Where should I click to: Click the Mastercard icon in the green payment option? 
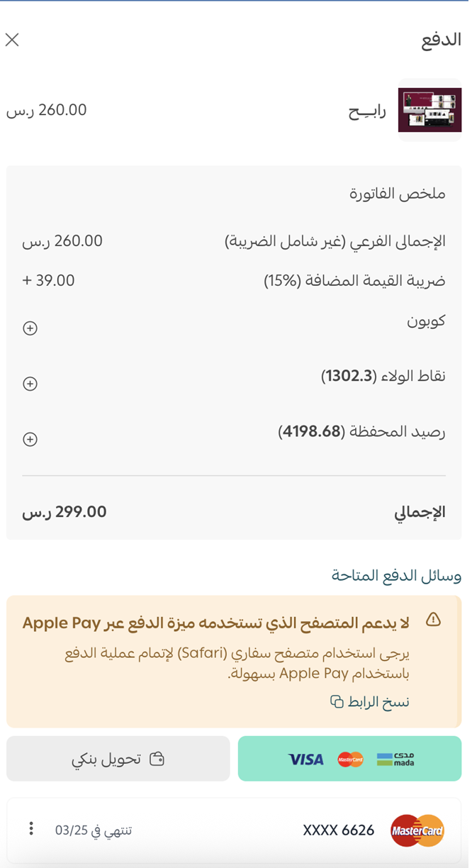(349, 759)
